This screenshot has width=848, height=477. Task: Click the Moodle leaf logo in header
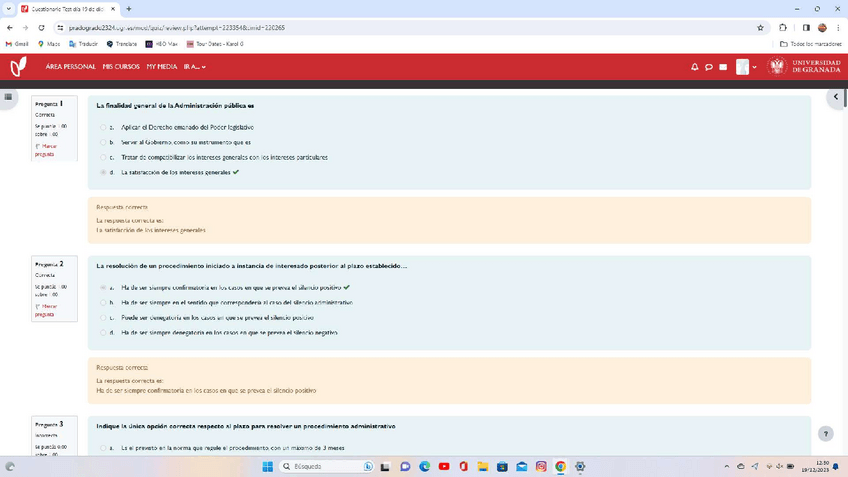click(18, 67)
